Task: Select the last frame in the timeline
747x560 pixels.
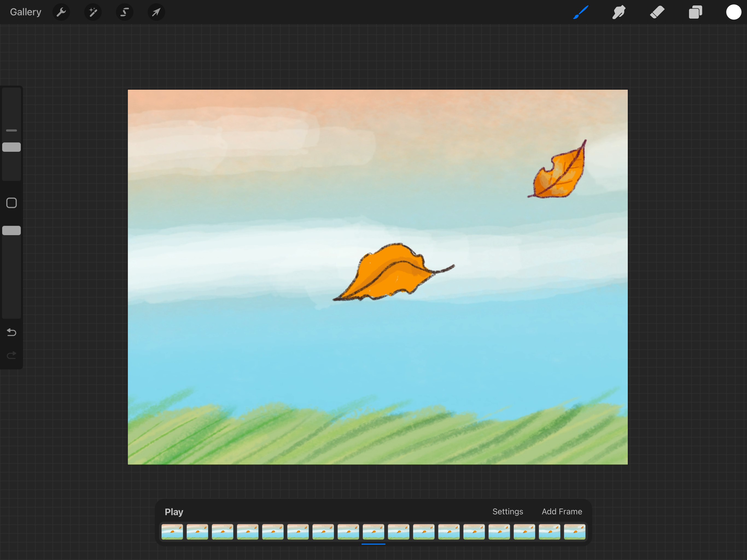Action: coord(575,532)
